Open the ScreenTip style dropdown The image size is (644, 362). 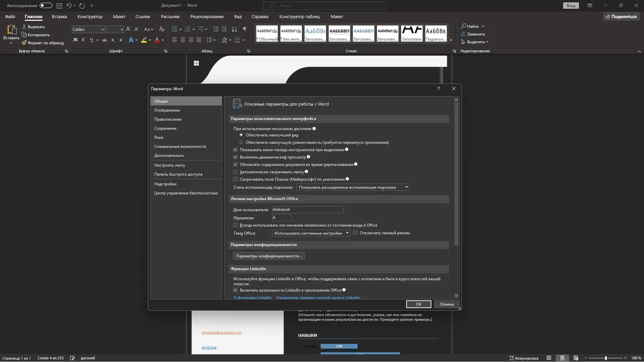[x=353, y=187]
